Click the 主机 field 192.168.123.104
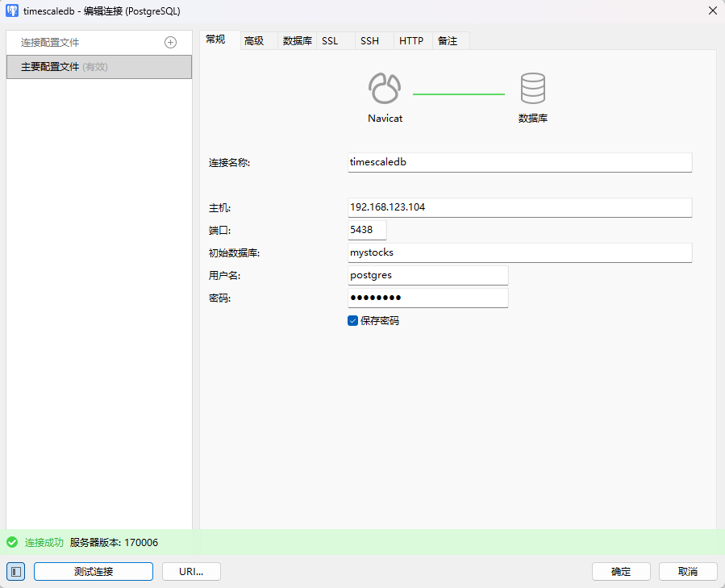The height and width of the screenshot is (588, 725). click(519, 207)
